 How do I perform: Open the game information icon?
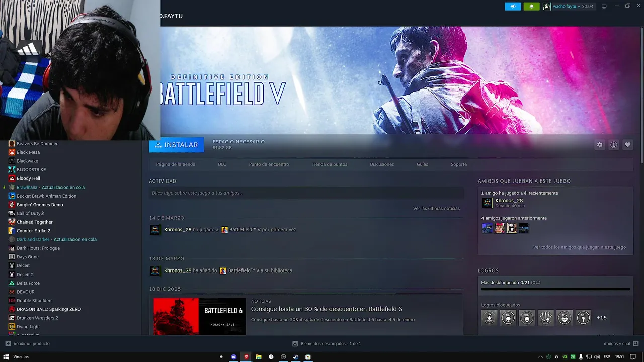tap(614, 145)
